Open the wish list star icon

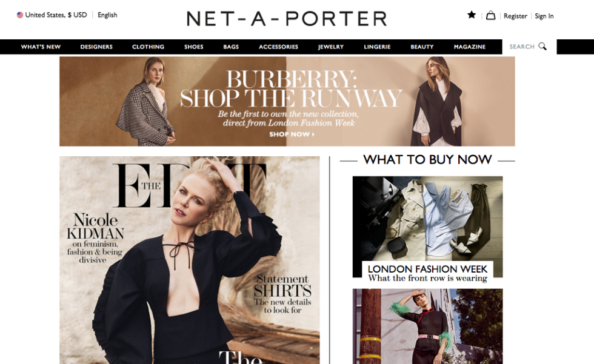coord(472,15)
